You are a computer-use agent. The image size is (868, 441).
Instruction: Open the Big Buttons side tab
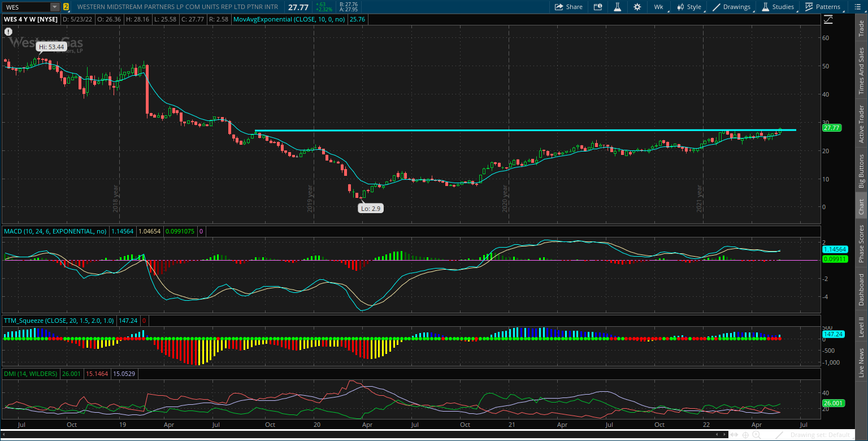(x=861, y=170)
